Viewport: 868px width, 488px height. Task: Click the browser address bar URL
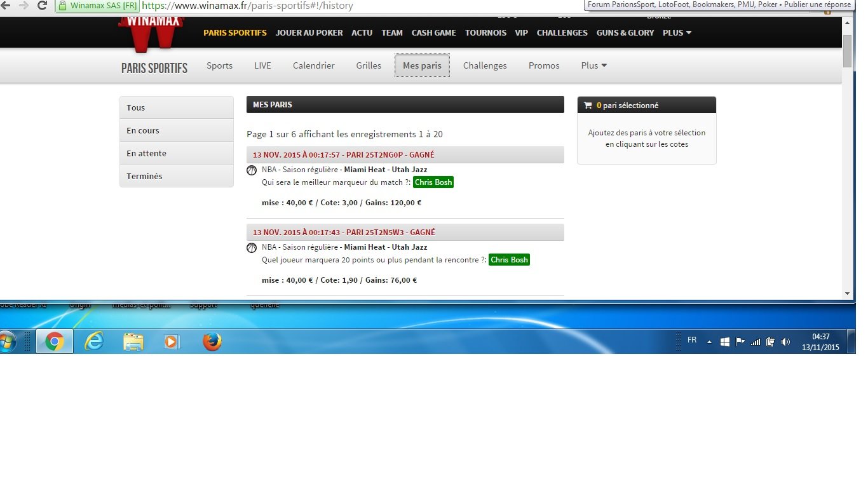tap(248, 6)
